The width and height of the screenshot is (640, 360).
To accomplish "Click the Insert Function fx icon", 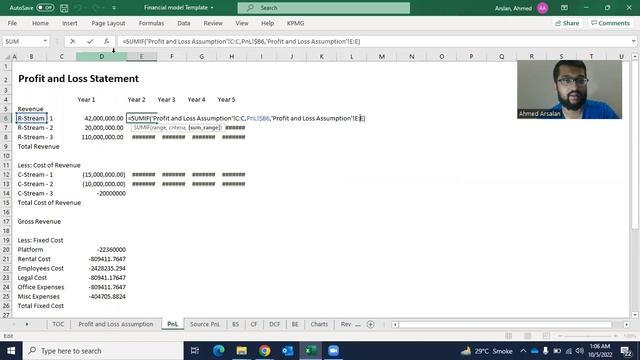I will (107, 41).
